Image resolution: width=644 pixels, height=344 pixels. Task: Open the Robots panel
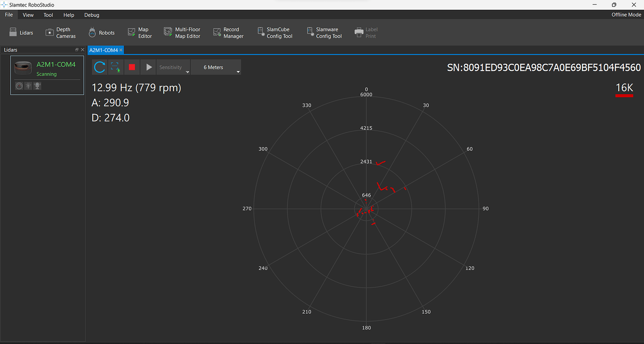101,32
